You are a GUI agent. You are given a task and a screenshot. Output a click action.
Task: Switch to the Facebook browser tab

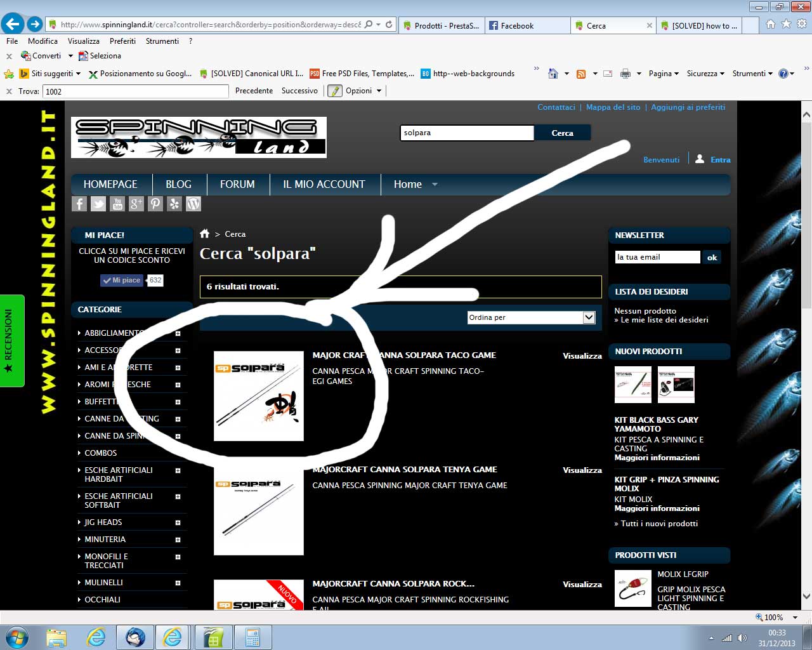[527, 25]
